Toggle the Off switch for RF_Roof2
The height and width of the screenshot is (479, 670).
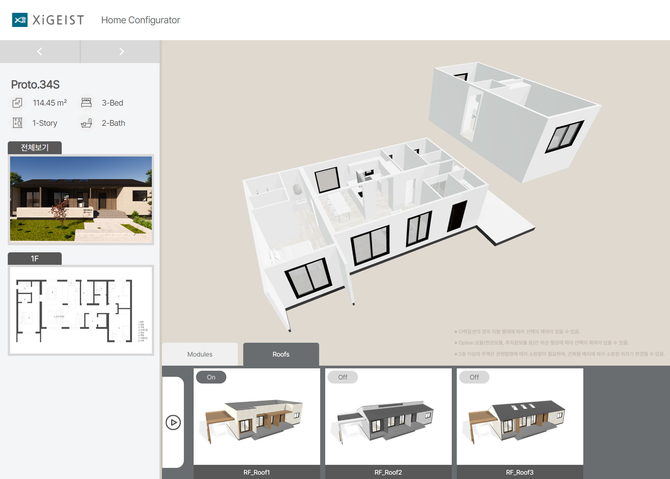tap(342, 377)
